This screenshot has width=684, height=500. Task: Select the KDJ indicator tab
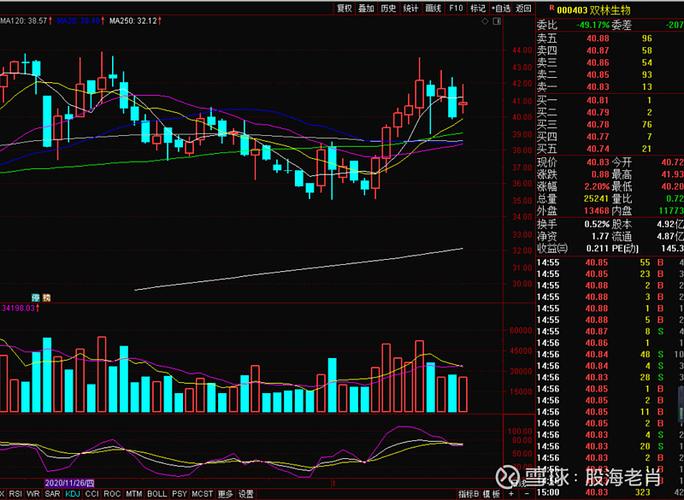tap(72, 494)
